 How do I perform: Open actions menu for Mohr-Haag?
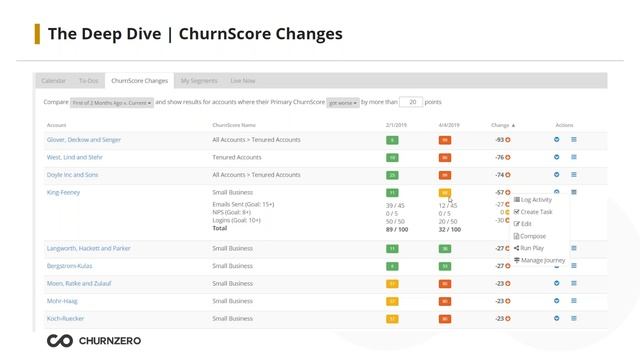pyautogui.click(x=573, y=301)
